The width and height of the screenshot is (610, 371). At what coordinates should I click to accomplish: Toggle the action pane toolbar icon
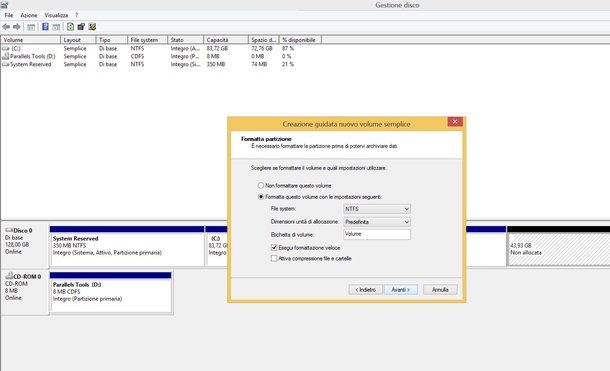click(x=56, y=27)
